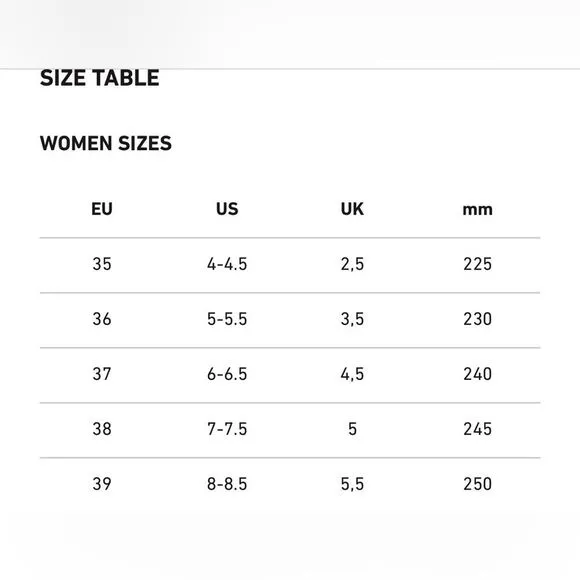Viewport: 580px width, 580px height.
Task: Click the SIZE TABLE heading
Action: click(100, 78)
